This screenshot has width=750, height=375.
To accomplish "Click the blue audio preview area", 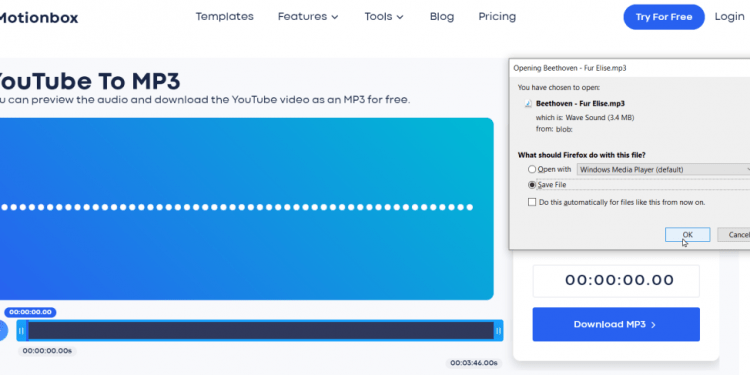I will [x=246, y=209].
